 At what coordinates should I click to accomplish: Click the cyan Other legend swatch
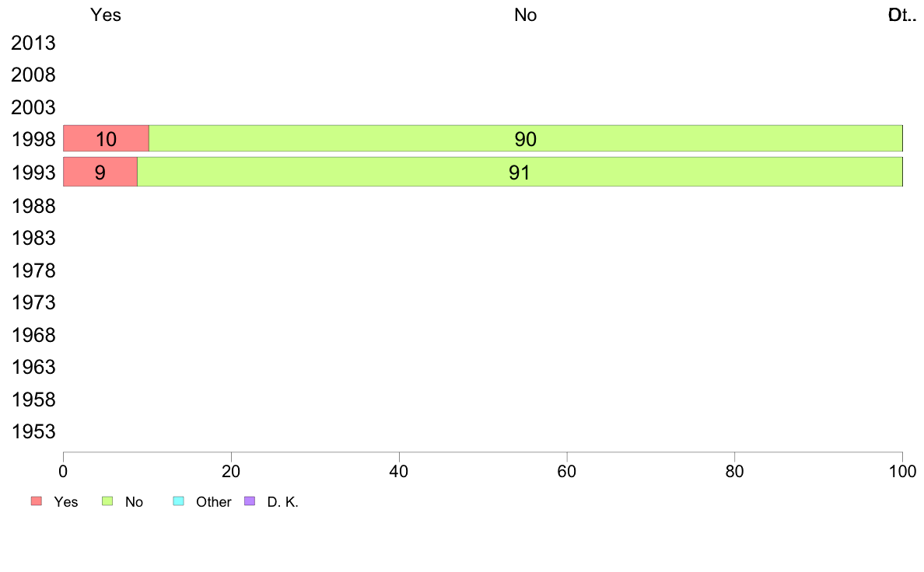tap(177, 501)
